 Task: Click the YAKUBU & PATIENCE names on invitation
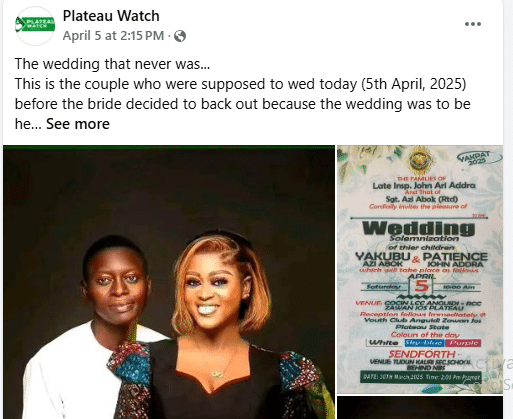(421, 257)
